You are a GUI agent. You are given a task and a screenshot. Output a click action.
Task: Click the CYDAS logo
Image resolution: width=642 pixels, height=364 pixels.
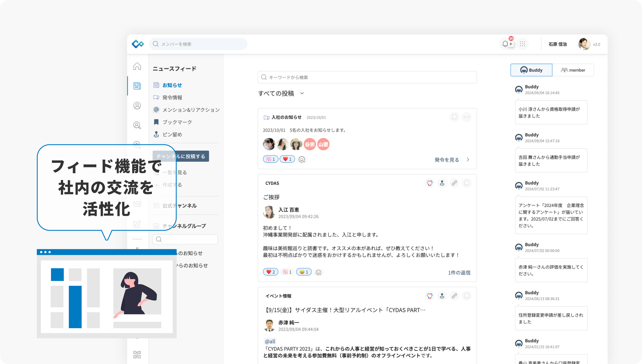[138, 44]
